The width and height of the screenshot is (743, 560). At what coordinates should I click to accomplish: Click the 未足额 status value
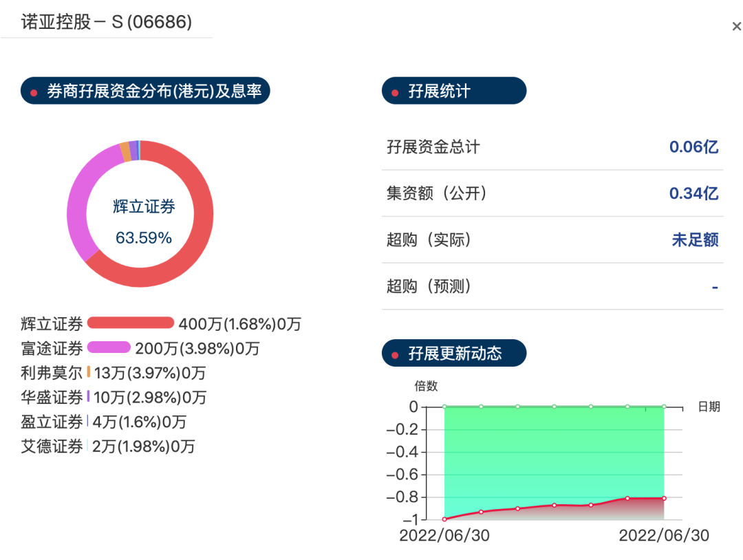coord(695,239)
